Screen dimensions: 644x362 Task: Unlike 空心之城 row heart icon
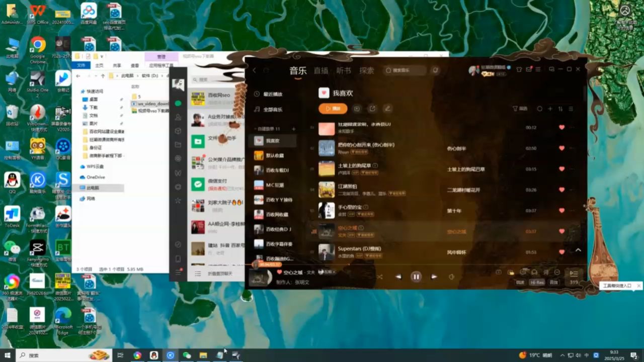[x=561, y=231]
